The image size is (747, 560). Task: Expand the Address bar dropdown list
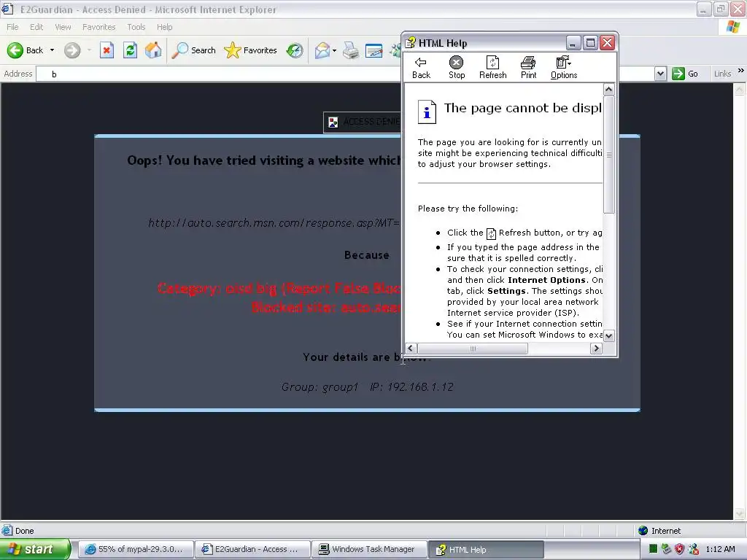[x=660, y=74]
